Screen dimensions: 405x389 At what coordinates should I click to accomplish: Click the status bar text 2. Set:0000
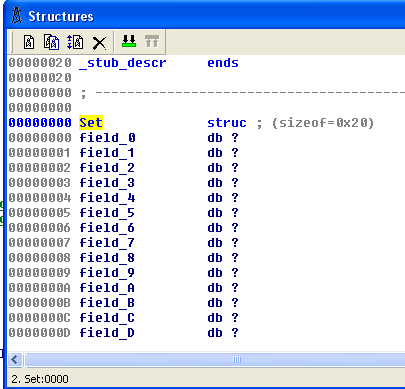[40, 379]
